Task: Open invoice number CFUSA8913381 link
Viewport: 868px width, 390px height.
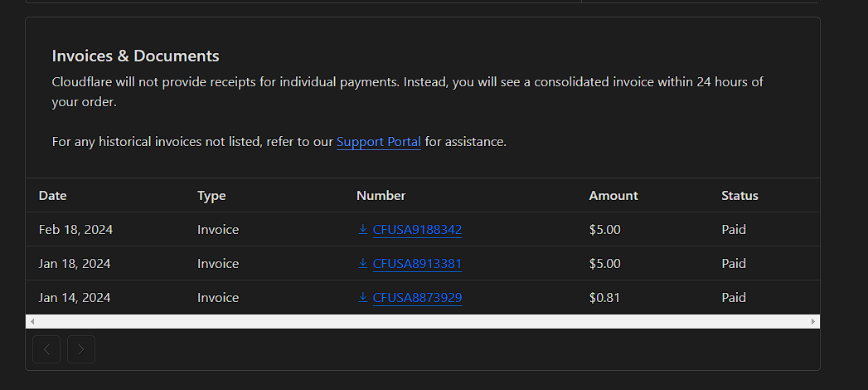Action: [x=417, y=264]
